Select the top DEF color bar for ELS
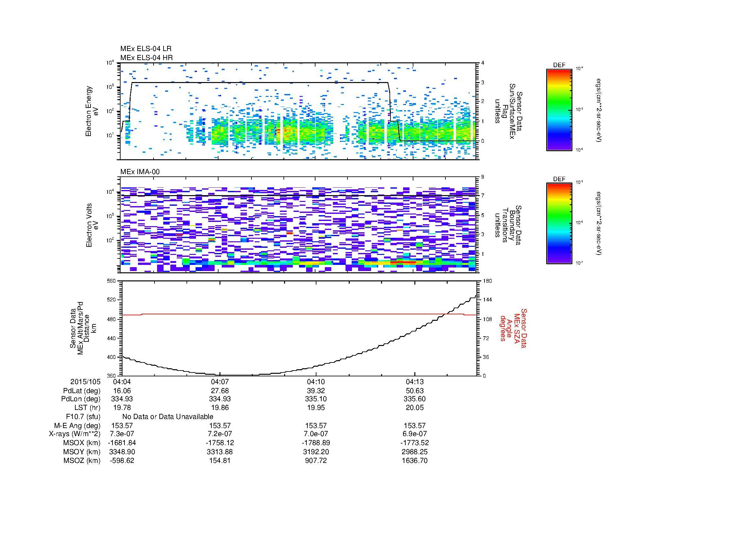 (x=559, y=110)
